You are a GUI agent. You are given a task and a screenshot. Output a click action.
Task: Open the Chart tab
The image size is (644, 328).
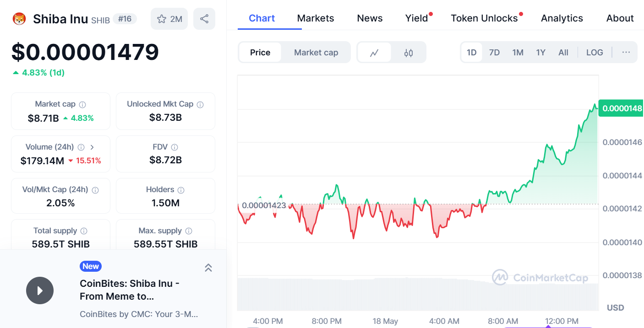point(262,18)
